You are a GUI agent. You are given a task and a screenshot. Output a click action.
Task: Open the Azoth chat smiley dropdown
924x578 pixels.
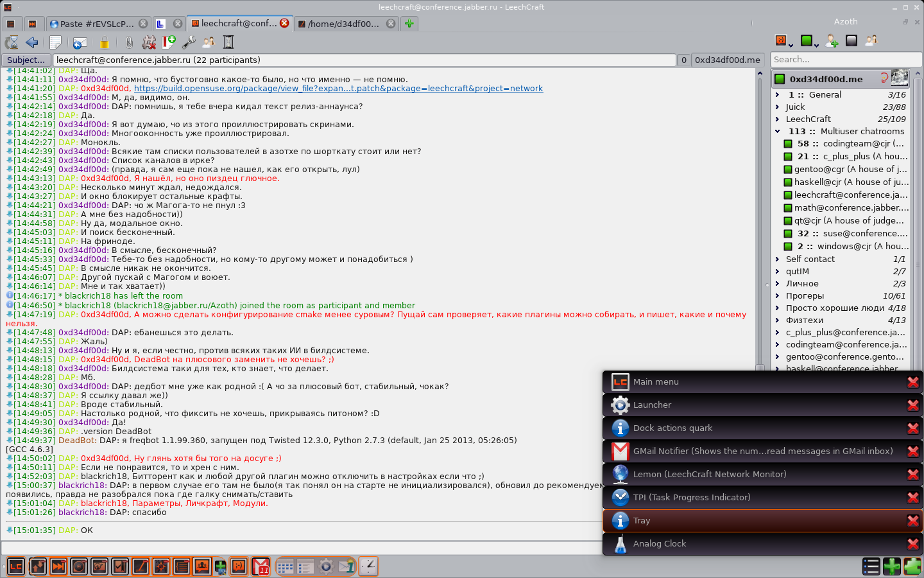783,41
